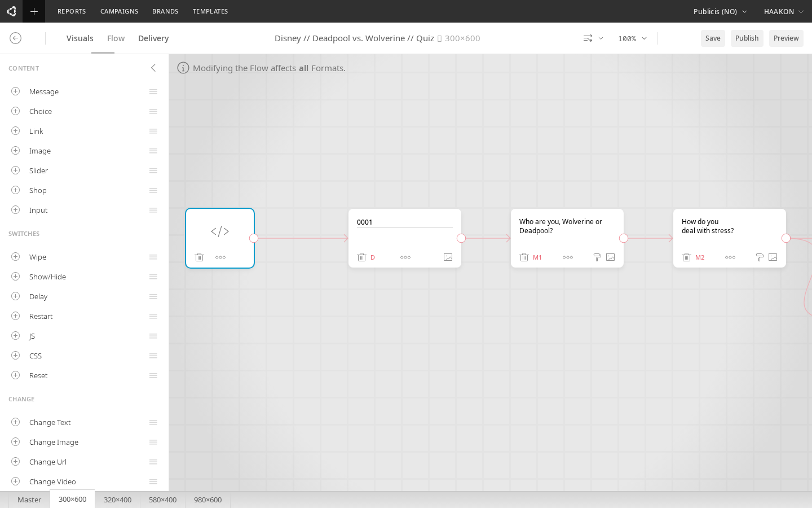
Task: Click the code icon on the selected start node
Action: pos(220,231)
